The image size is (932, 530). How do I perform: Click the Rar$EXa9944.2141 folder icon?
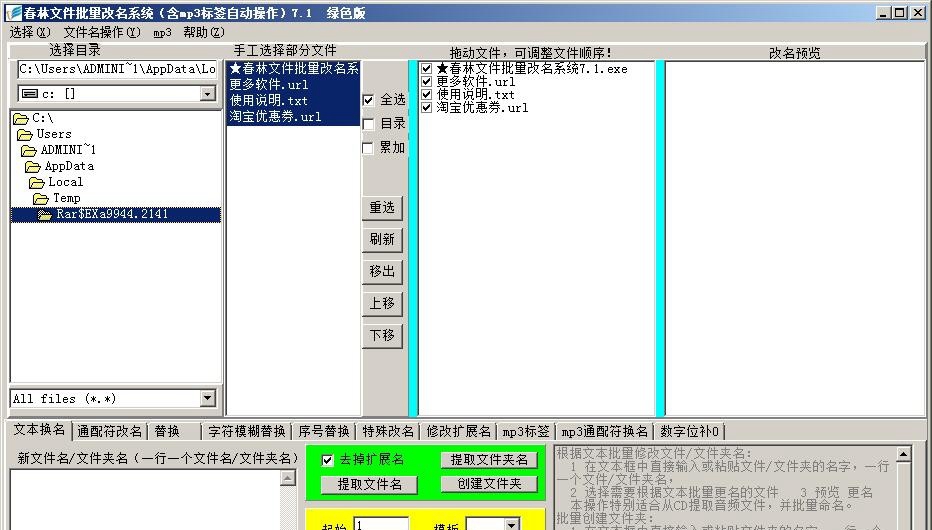[45, 214]
